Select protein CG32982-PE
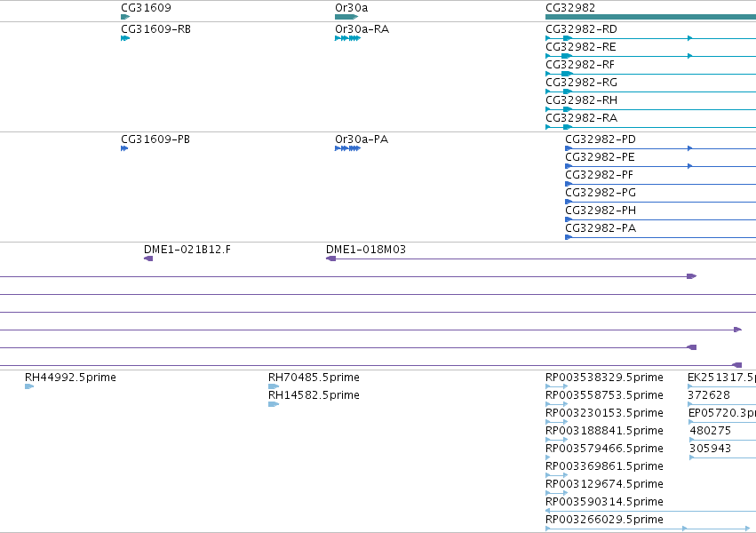The image size is (756, 533). pos(600,157)
